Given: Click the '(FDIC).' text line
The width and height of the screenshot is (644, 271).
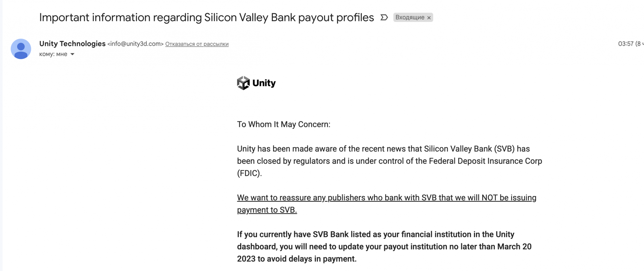Looking at the screenshot, I should coord(250,173).
